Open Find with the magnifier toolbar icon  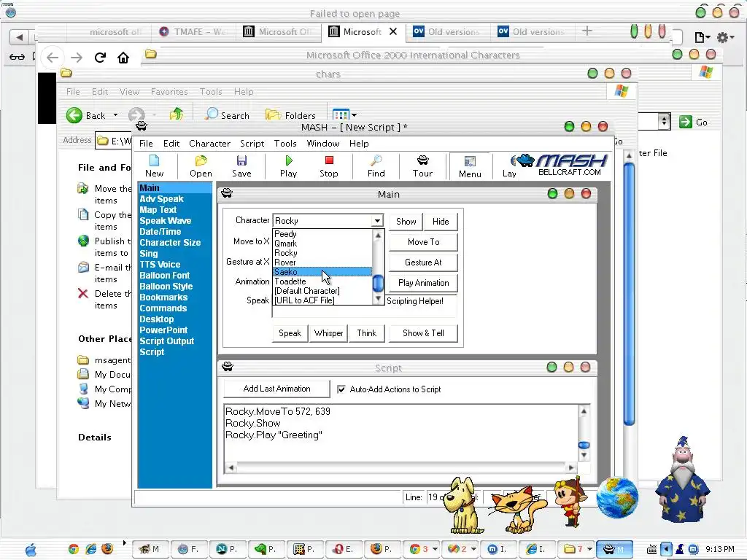pyautogui.click(x=376, y=166)
